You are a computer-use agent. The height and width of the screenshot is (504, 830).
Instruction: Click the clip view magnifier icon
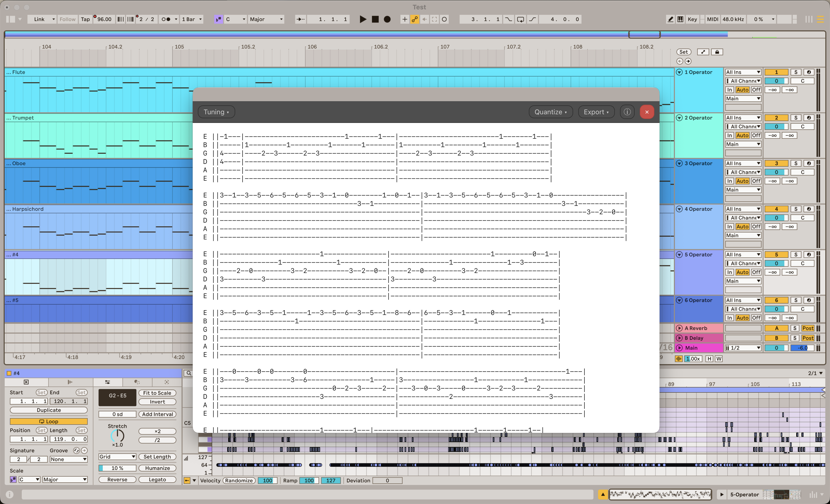189,373
